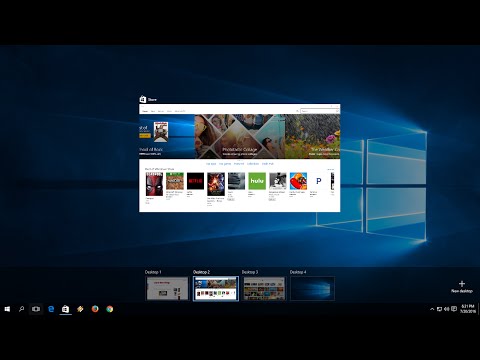Image resolution: width=480 pixels, height=360 pixels.
Task: Open the Action Center notifications icon
Action: click(x=454, y=309)
